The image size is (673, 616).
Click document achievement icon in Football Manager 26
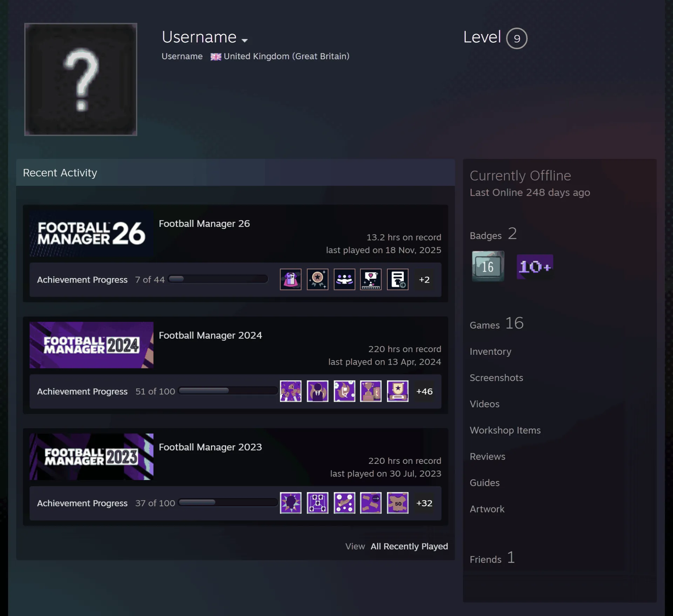[397, 279]
